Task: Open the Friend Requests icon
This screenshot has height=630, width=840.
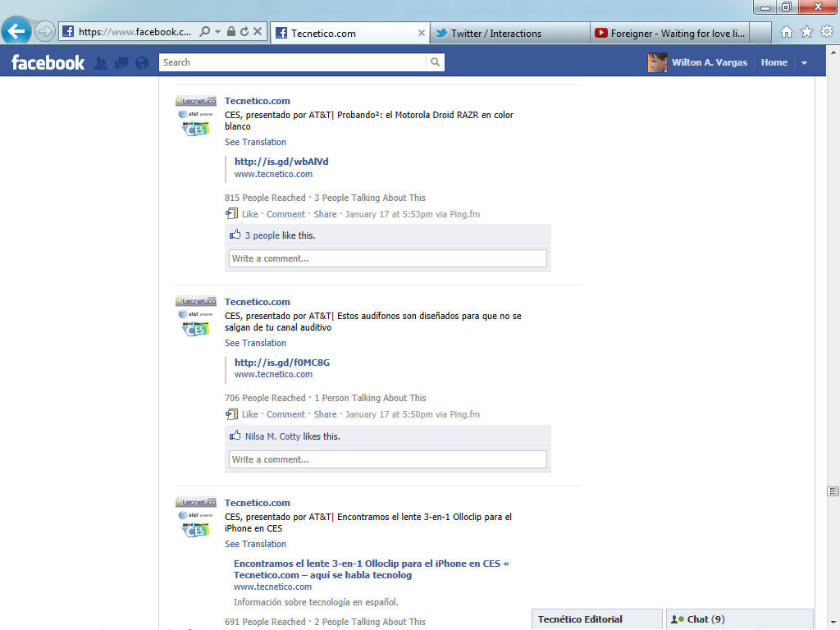Action: [101, 63]
